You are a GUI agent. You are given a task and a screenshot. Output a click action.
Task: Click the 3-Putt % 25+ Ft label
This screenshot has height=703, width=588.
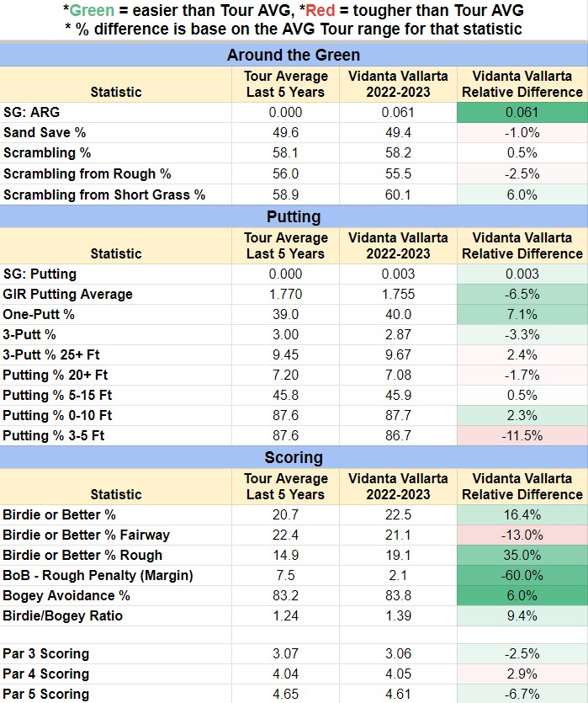[51, 354]
